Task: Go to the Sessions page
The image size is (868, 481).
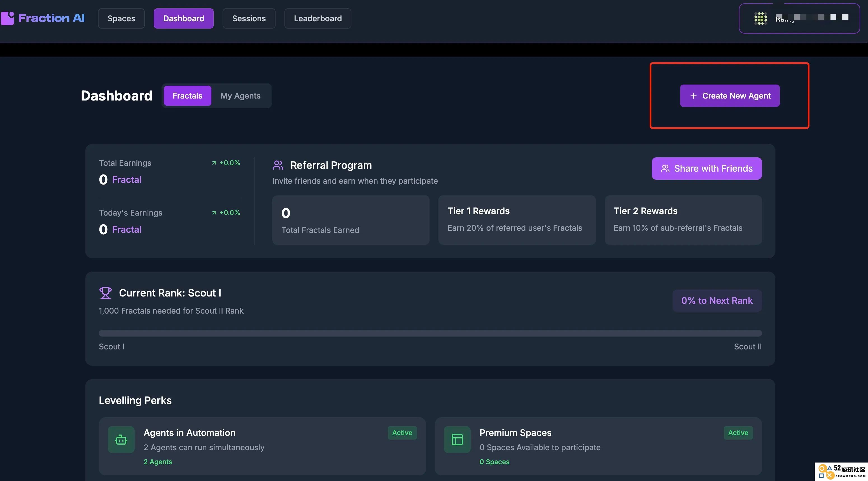Action: (x=249, y=18)
